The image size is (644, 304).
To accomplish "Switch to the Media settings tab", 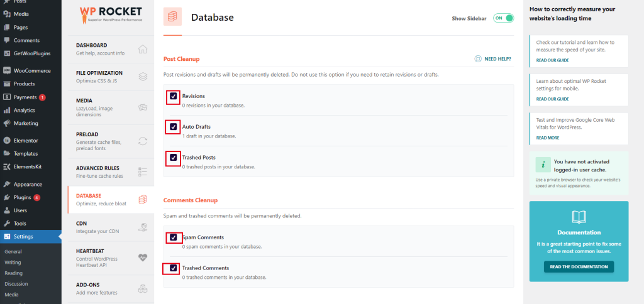I will (x=111, y=107).
